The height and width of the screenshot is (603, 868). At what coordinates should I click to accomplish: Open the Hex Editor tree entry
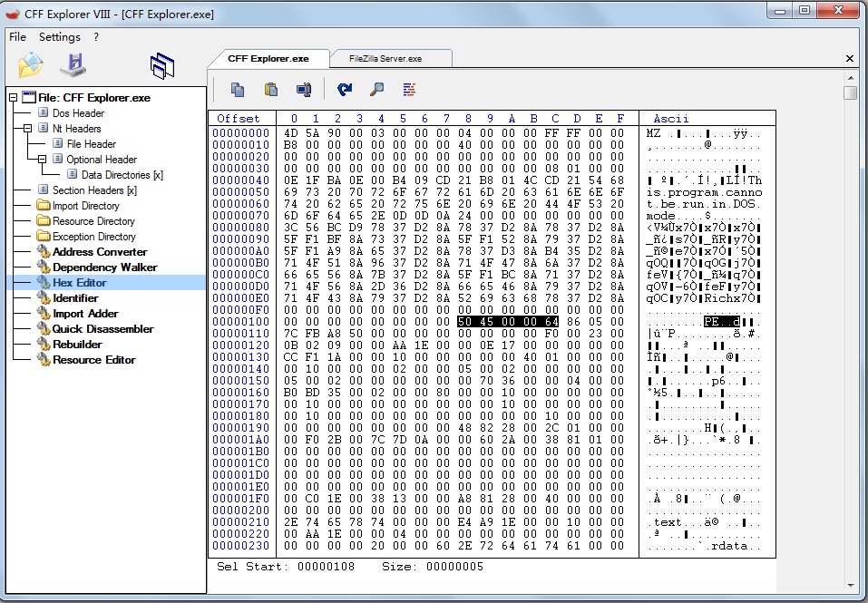click(80, 282)
